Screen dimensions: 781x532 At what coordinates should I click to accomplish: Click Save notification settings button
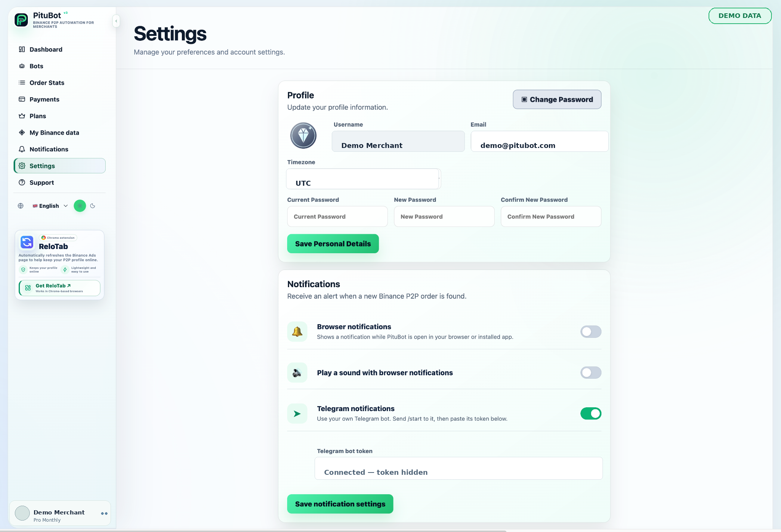click(340, 504)
